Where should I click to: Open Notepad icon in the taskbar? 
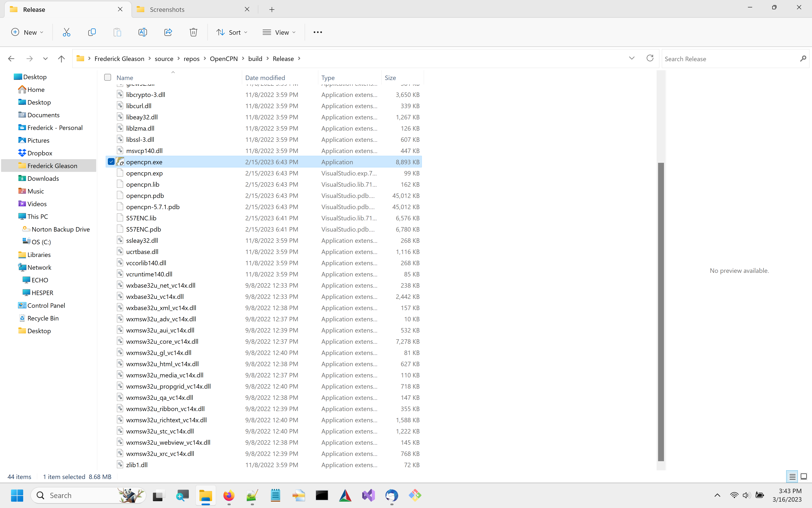(x=276, y=495)
